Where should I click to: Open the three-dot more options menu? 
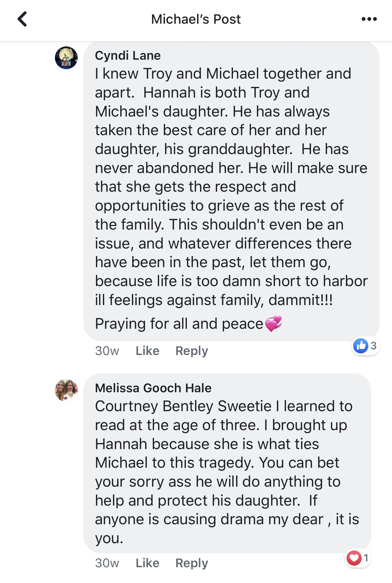click(x=369, y=19)
